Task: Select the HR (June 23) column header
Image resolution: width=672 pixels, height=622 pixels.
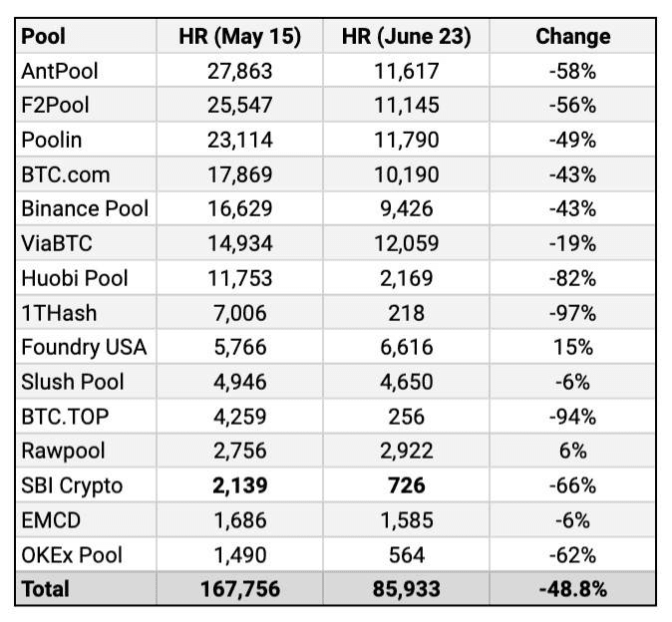Action: [406, 37]
